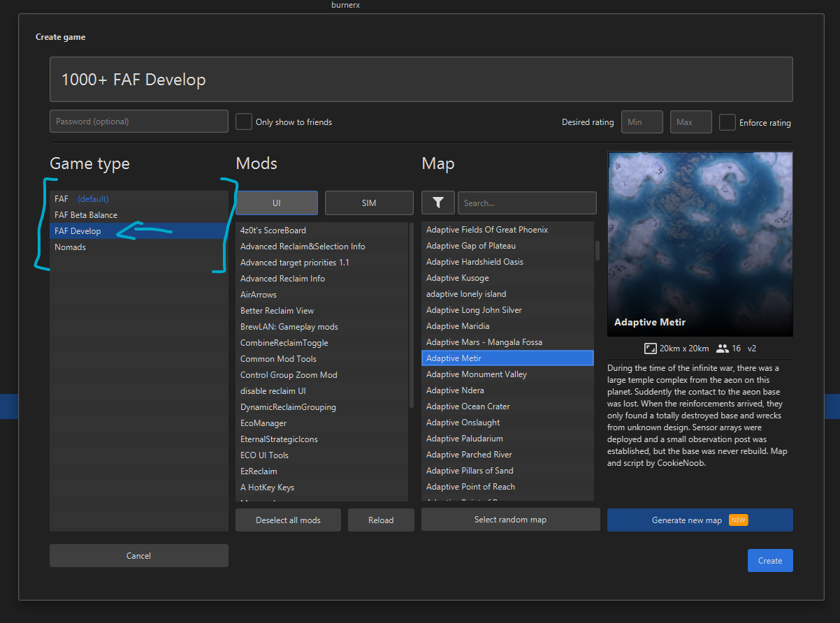Choose Adaptive Parched River map

(507, 455)
